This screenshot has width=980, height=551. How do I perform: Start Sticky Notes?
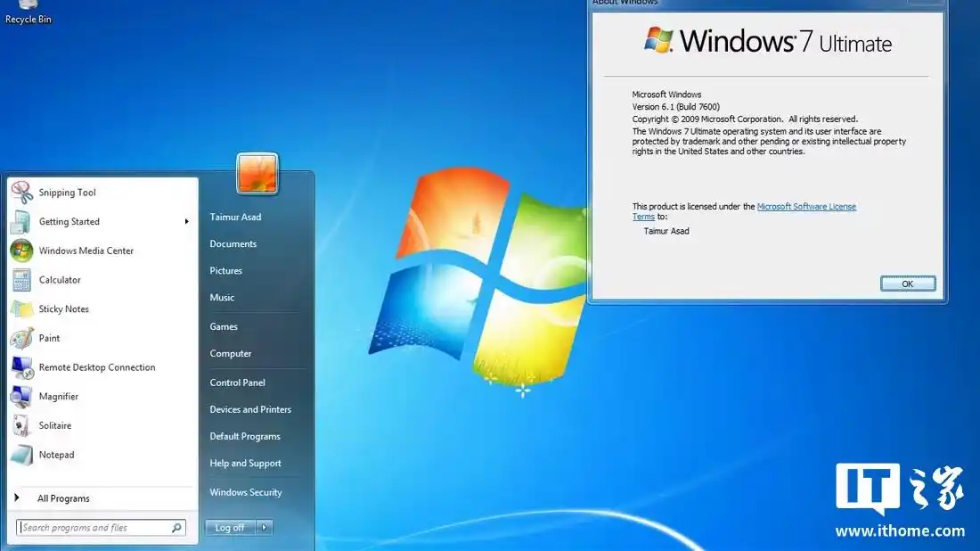pos(62,308)
